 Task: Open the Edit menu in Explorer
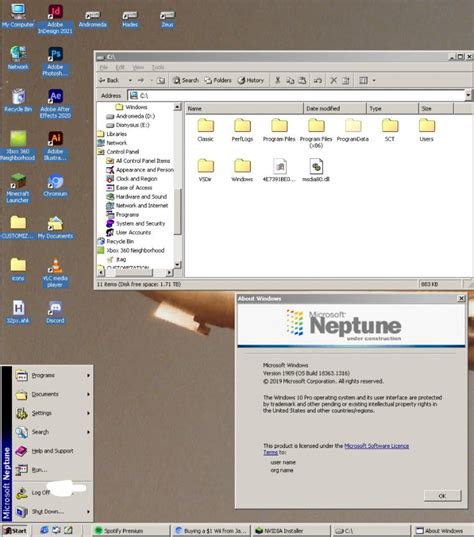pos(120,67)
